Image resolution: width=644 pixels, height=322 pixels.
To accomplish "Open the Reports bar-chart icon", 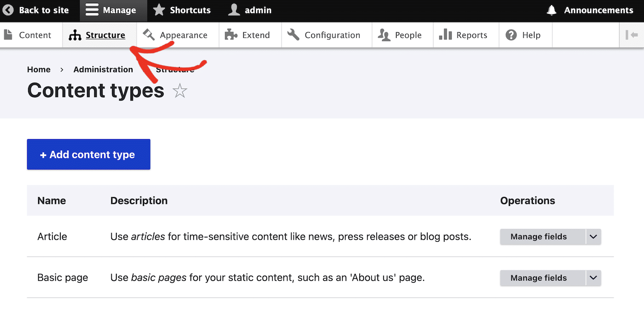I will 447,34.
